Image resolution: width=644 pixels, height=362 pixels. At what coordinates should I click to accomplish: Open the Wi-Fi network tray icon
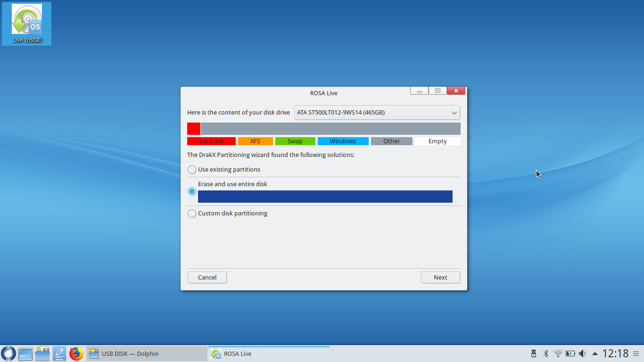558,354
